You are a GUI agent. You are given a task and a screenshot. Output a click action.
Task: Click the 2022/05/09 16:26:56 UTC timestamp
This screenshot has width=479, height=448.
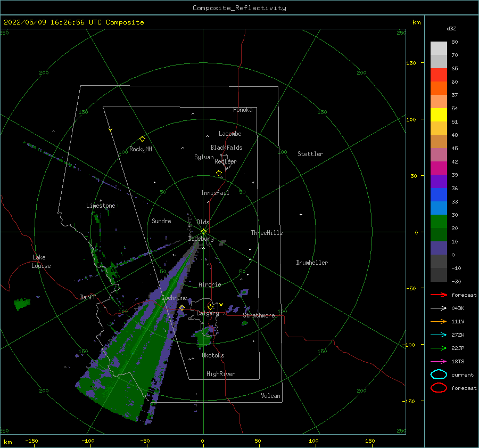(52, 22)
